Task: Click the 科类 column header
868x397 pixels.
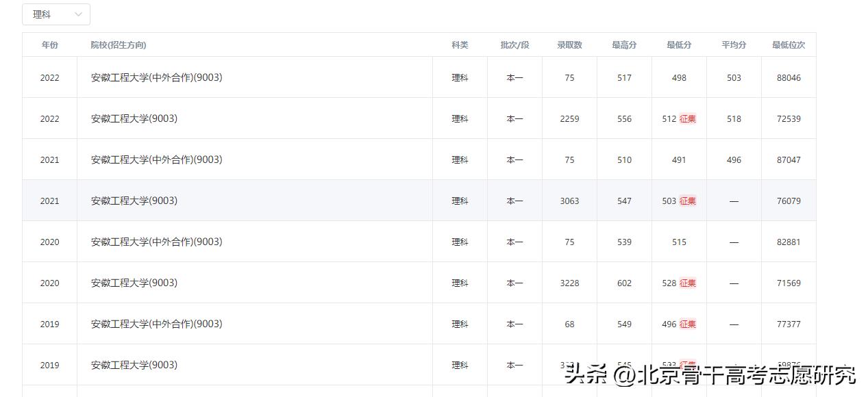Action: (x=460, y=45)
